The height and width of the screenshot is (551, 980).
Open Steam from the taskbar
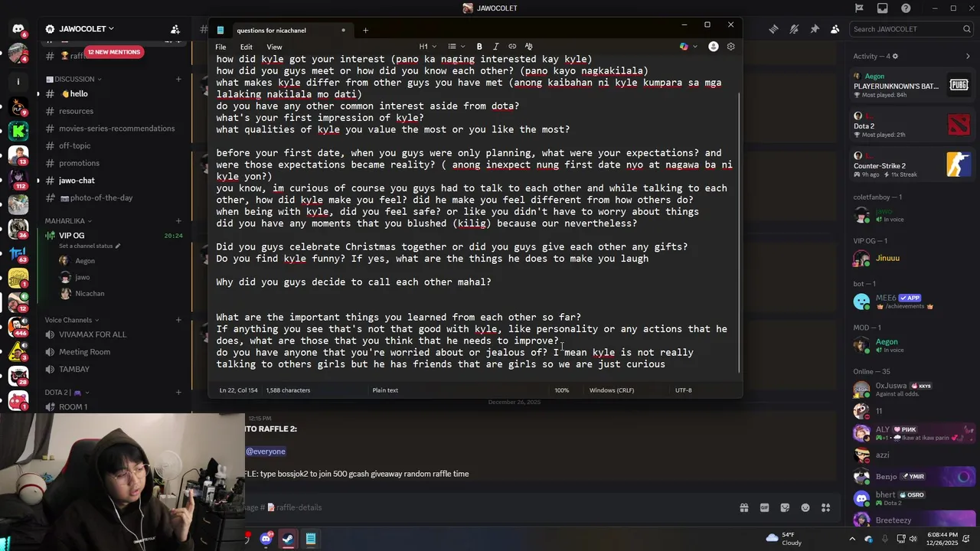288,539
